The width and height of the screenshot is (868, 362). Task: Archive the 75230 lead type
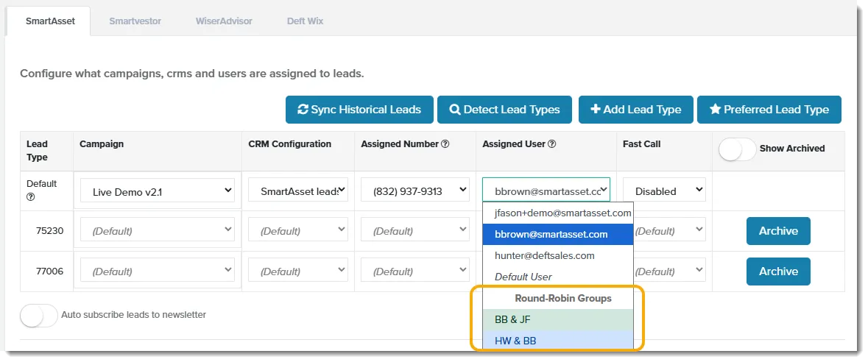point(778,231)
